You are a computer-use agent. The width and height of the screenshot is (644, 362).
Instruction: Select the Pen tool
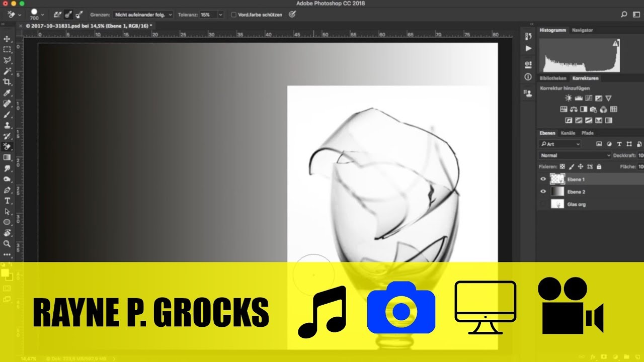pos(7,190)
